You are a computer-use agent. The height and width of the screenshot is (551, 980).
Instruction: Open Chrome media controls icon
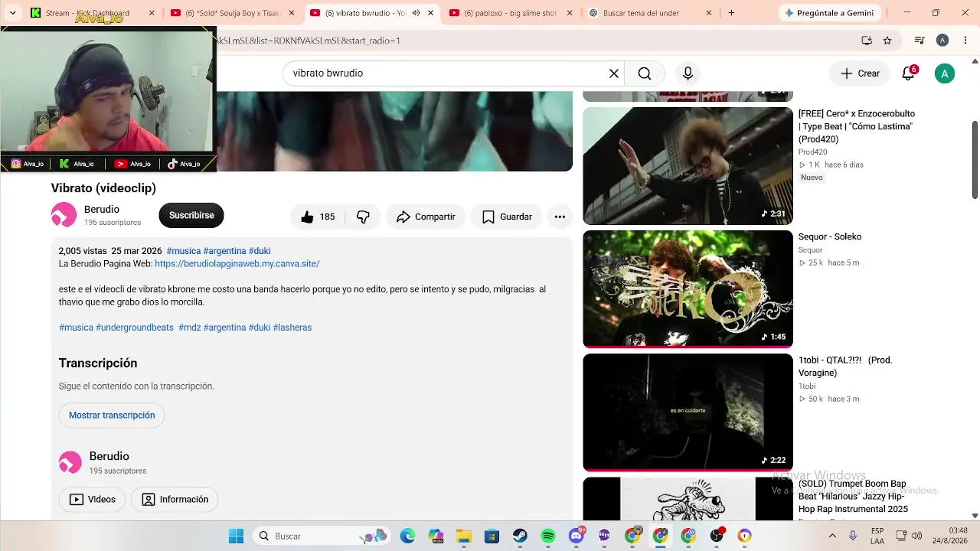tap(920, 41)
